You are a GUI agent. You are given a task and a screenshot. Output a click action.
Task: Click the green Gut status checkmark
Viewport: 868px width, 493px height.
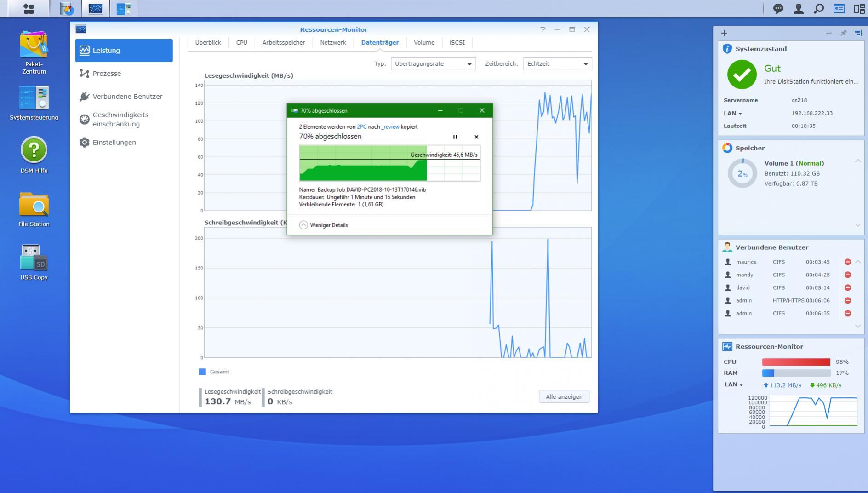pos(742,75)
